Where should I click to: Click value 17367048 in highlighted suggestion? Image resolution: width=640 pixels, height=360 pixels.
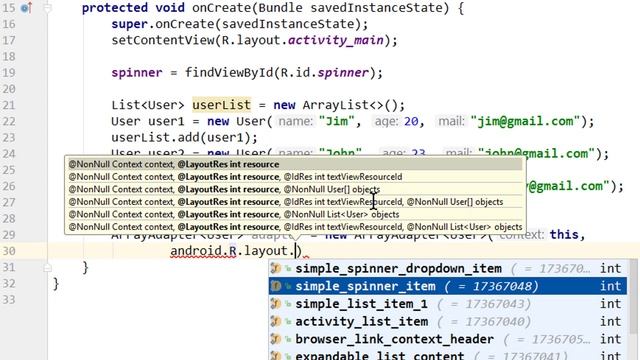point(503,286)
